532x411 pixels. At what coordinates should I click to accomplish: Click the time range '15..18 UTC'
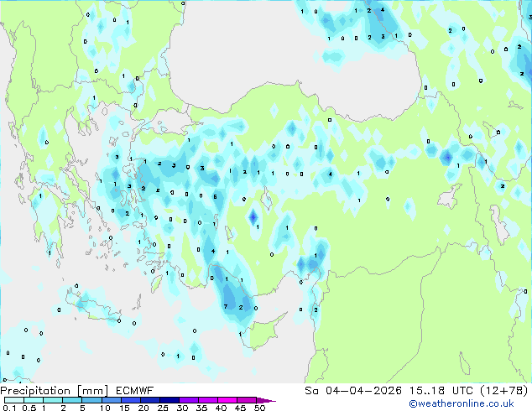tap(441, 391)
